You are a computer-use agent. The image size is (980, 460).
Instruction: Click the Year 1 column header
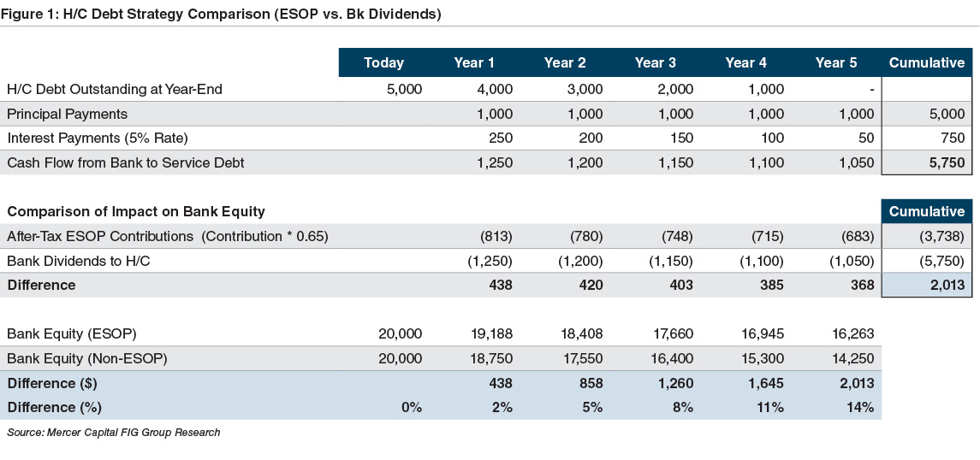474,62
